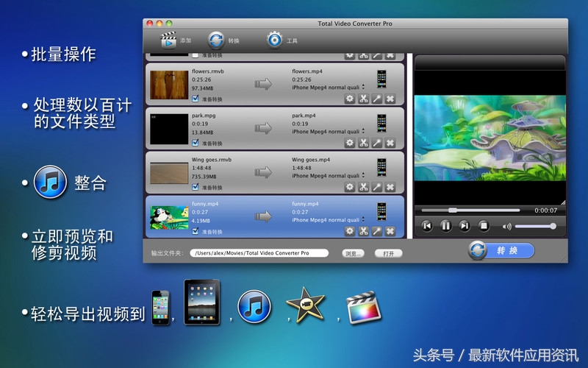Open output profile dropdown for funny.mp4
Screen dimensions: 588x368
pyautogui.click(x=328, y=219)
